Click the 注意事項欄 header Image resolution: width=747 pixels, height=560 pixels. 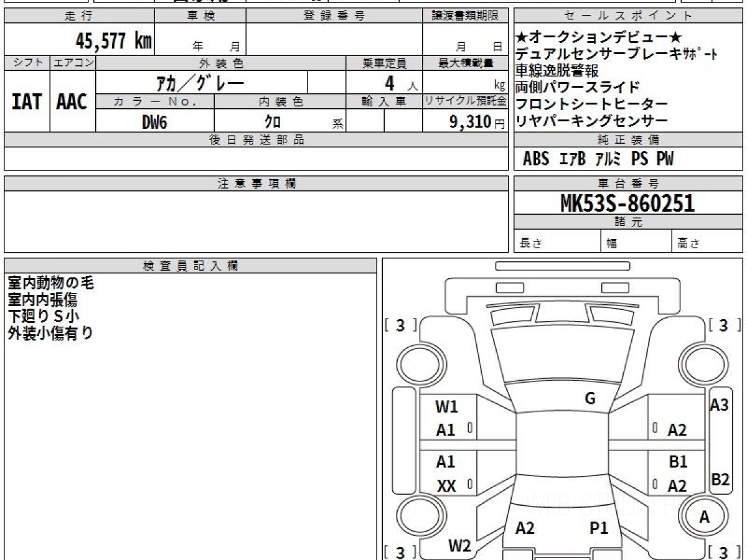pos(256,184)
